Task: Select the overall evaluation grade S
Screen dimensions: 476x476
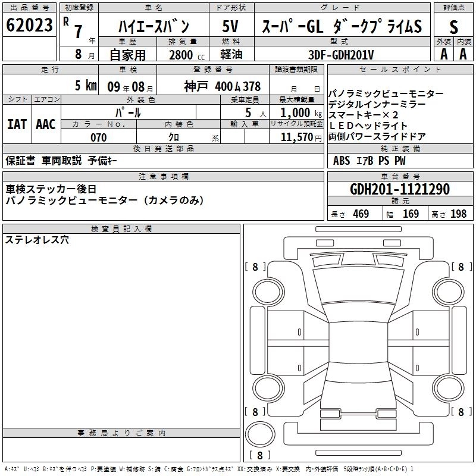Action: 453,27
